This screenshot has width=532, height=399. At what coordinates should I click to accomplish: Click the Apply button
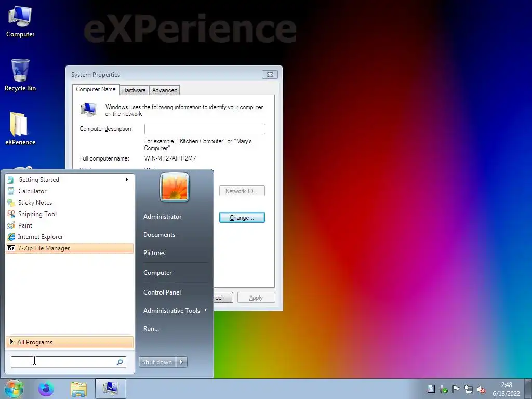pos(256,298)
